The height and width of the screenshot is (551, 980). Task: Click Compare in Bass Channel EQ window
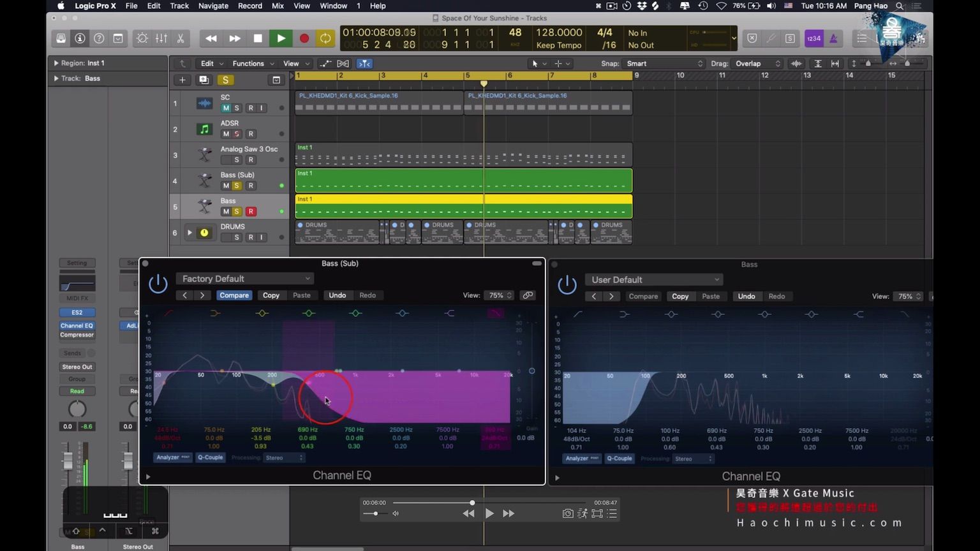point(643,297)
